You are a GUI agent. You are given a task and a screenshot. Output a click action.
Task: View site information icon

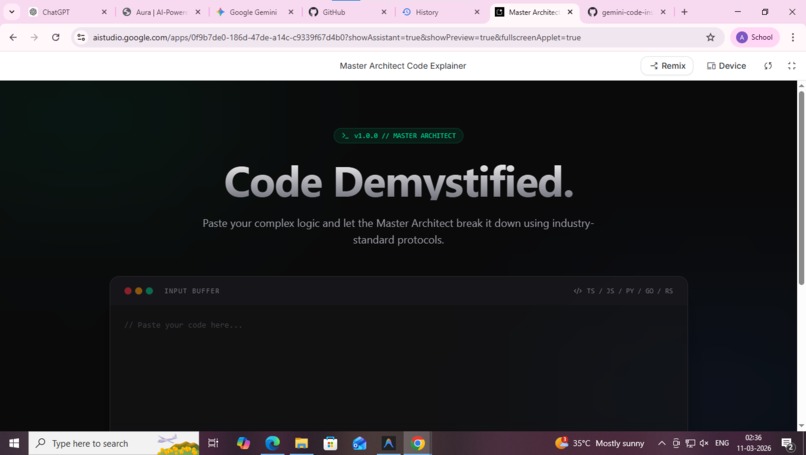81,37
